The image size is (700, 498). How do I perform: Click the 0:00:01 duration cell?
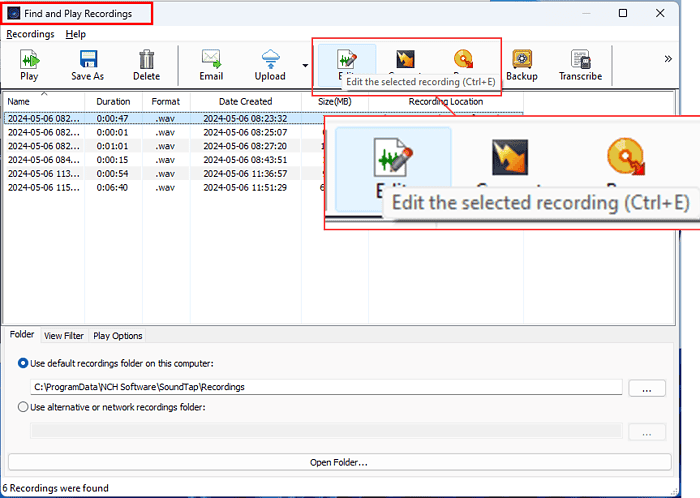pos(112,132)
